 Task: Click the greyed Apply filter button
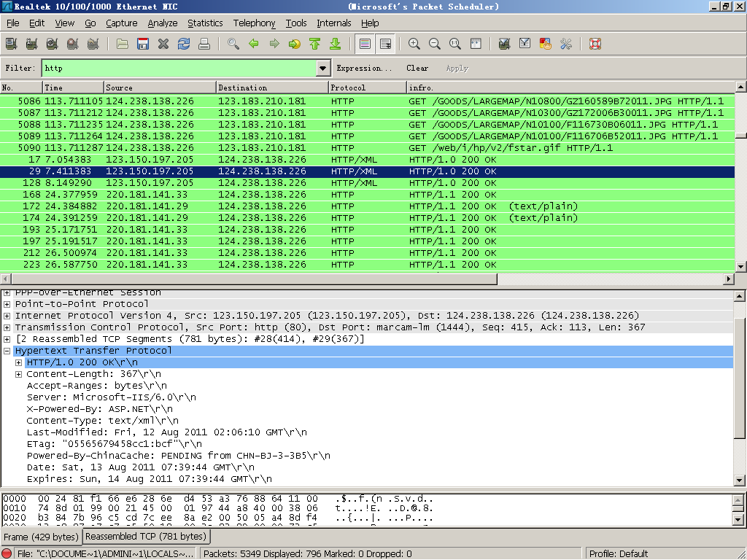[x=457, y=68]
